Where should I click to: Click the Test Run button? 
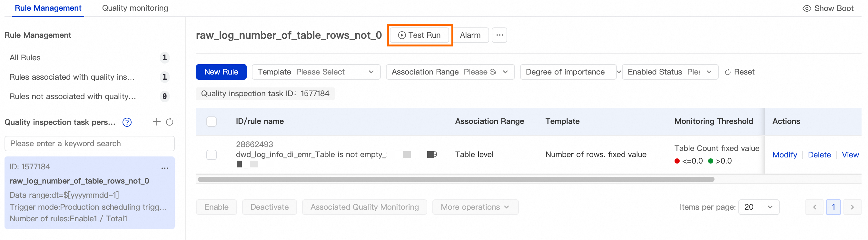point(419,35)
